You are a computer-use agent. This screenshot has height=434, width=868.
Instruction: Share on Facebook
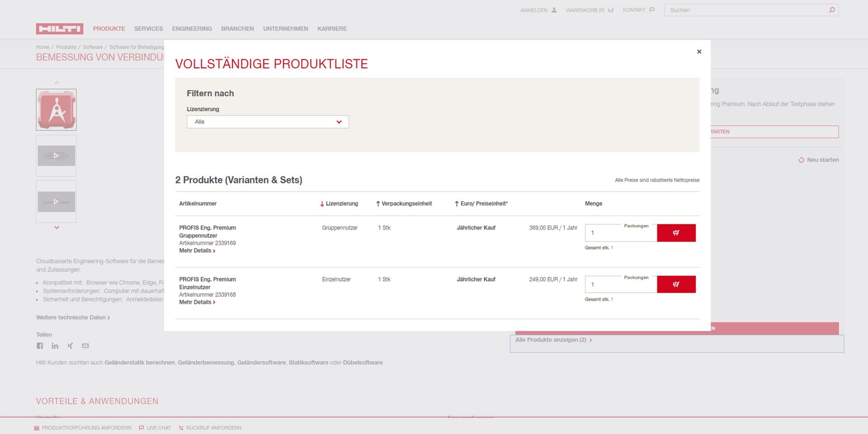[40, 346]
